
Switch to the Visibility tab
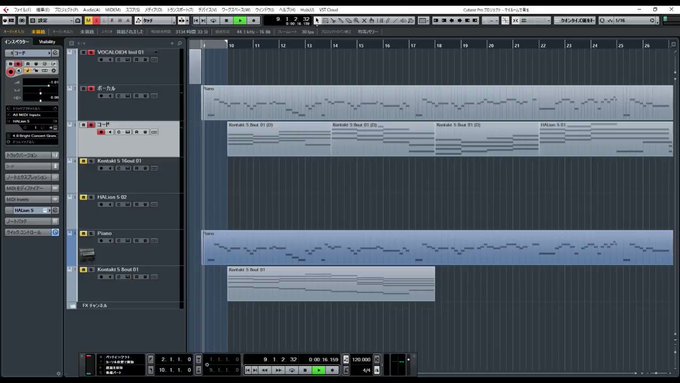pos(47,42)
